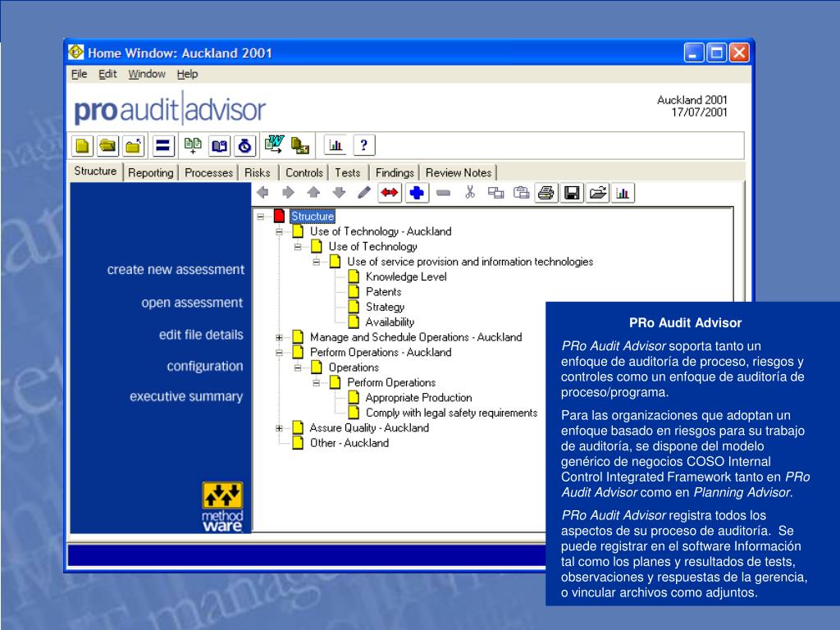Select Availability tree item

tap(390, 322)
